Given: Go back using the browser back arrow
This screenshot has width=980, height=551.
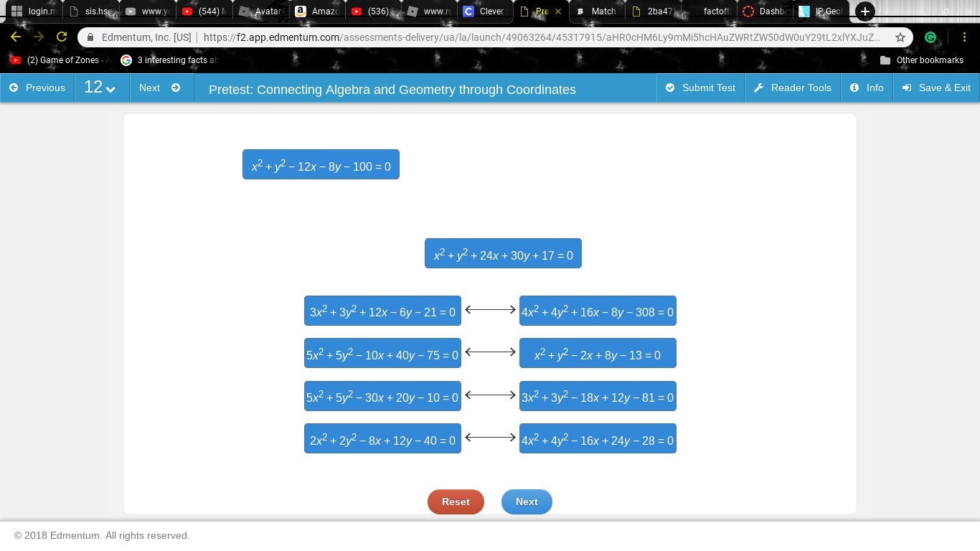Looking at the screenshot, I should pyautogui.click(x=16, y=37).
